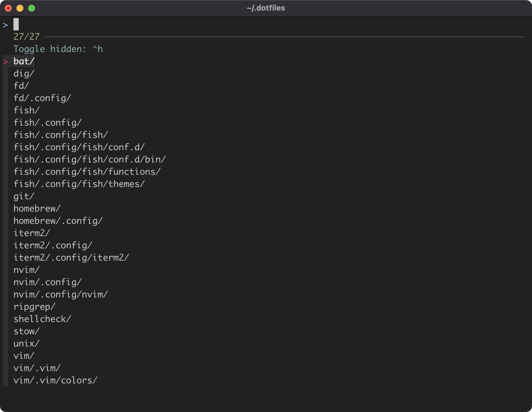Open nvim/.config/nvim/ from the list
This screenshot has height=412, width=532.
click(x=61, y=294)
